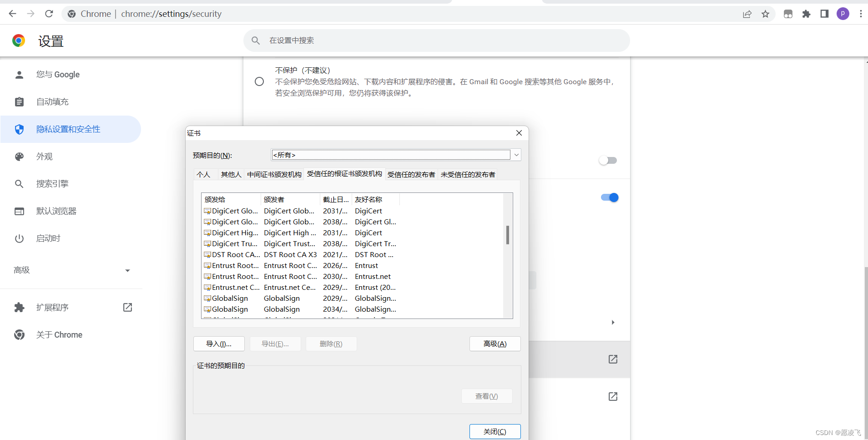Sort by the 截止日... column header
This screenshot has height=440, width=868.
336,200
